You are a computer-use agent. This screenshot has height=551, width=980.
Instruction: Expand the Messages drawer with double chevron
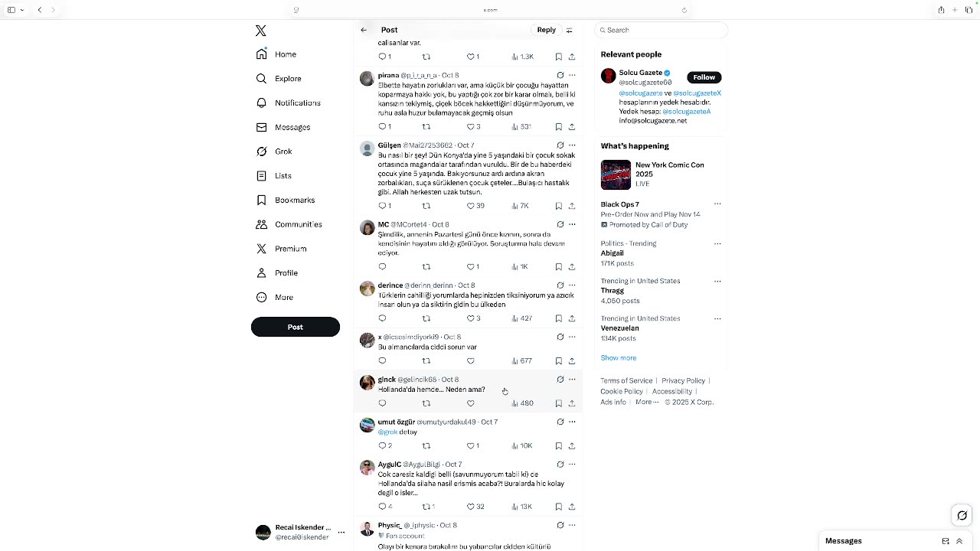coord(959,541)
